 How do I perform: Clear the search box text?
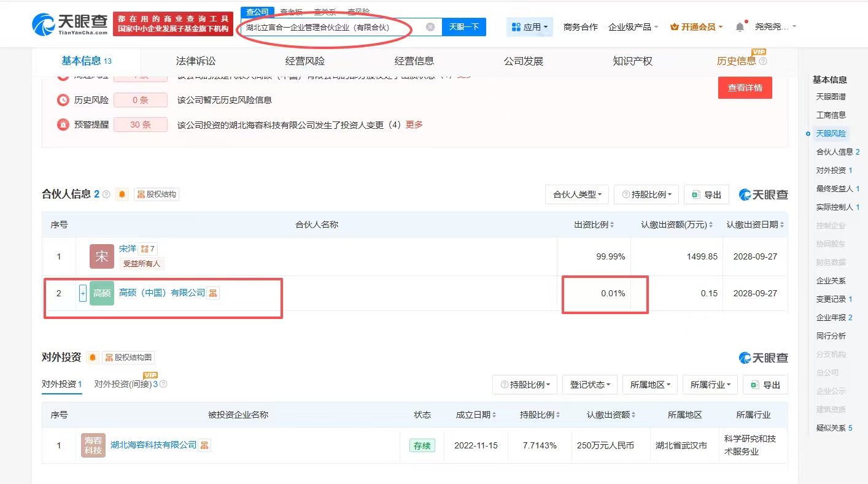click(430, 27)
